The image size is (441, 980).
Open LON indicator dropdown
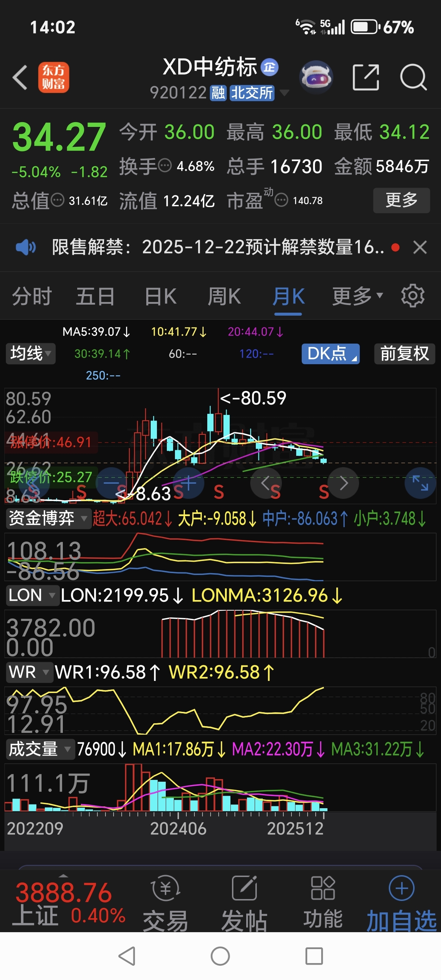pyautogui.click(x=33, y=595)
